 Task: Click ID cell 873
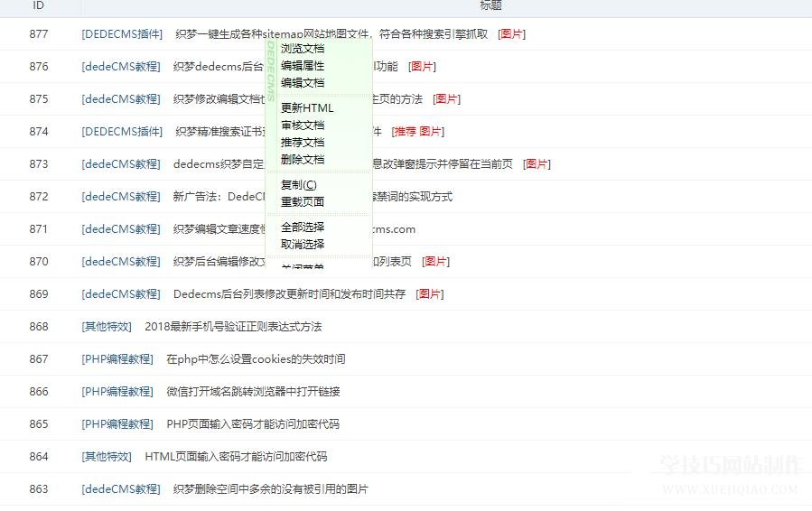39,164
